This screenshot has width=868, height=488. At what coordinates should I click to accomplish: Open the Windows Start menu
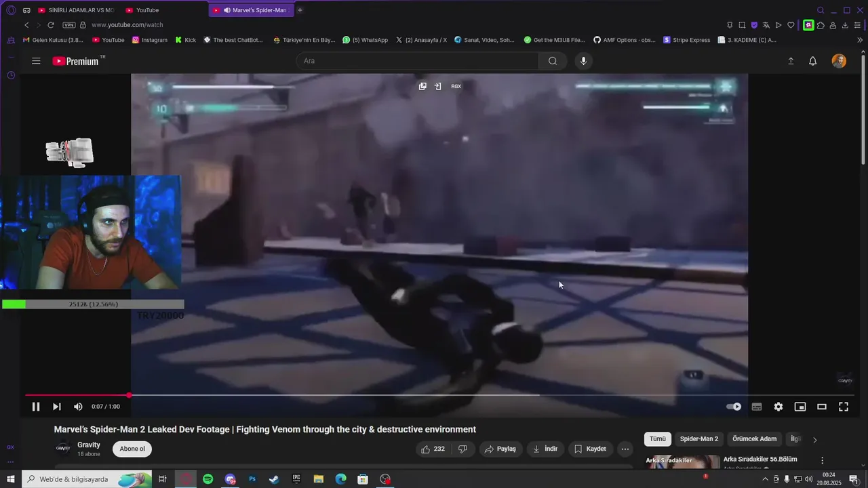pyautogui.click(x=11, y=479)
